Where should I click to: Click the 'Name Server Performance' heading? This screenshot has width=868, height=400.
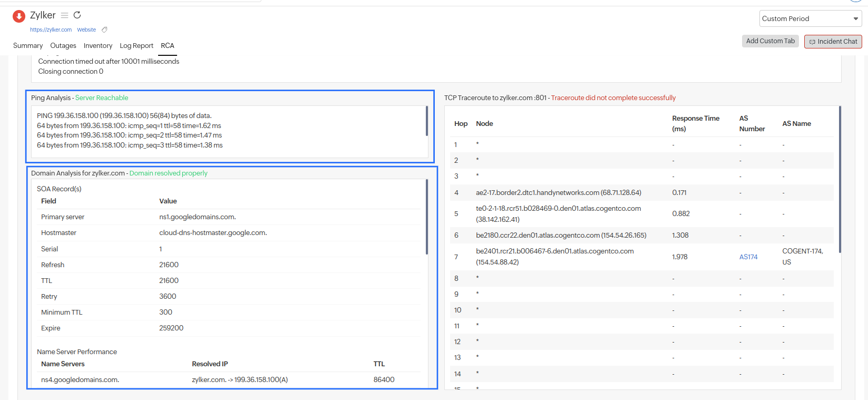click(77, 352)
